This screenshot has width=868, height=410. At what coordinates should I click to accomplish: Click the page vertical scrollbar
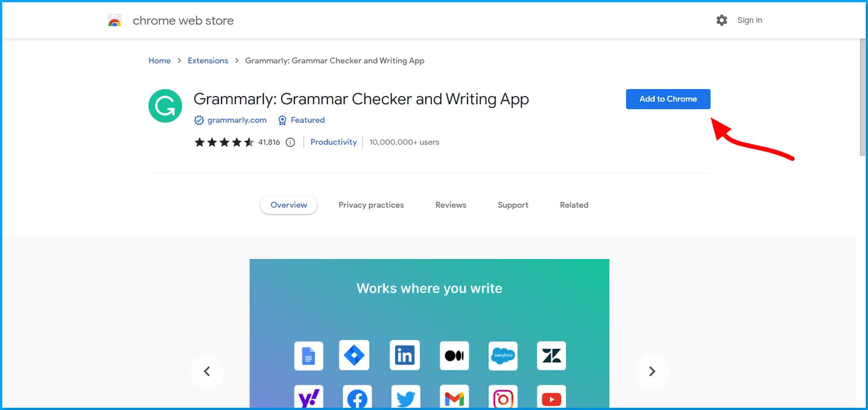click(862, 98)
